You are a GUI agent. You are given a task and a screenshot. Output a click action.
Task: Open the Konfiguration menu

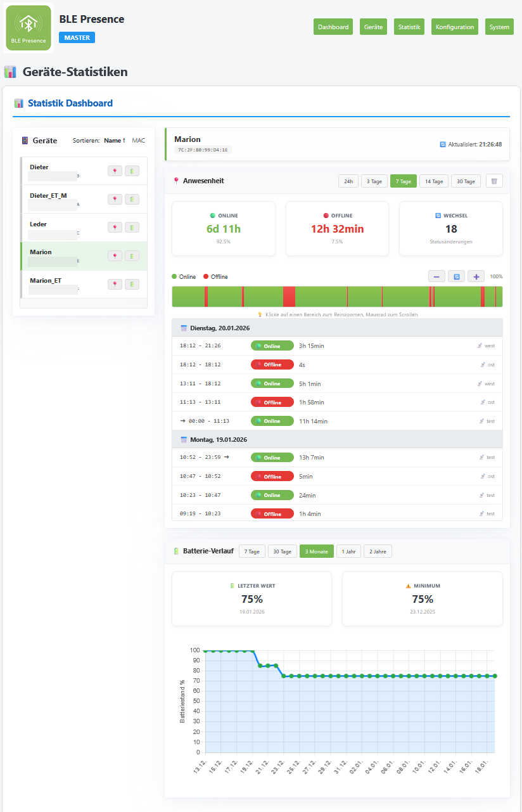[455, 27]
